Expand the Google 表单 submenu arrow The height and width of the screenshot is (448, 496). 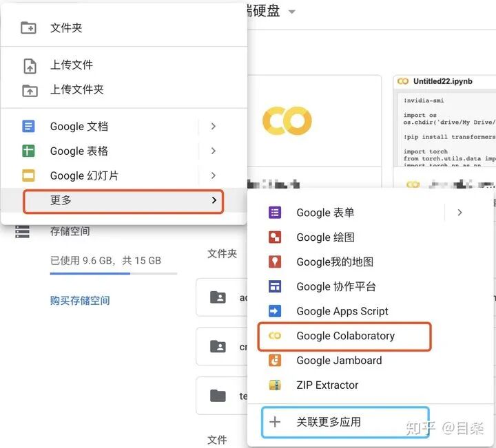(x=459, y=213)
